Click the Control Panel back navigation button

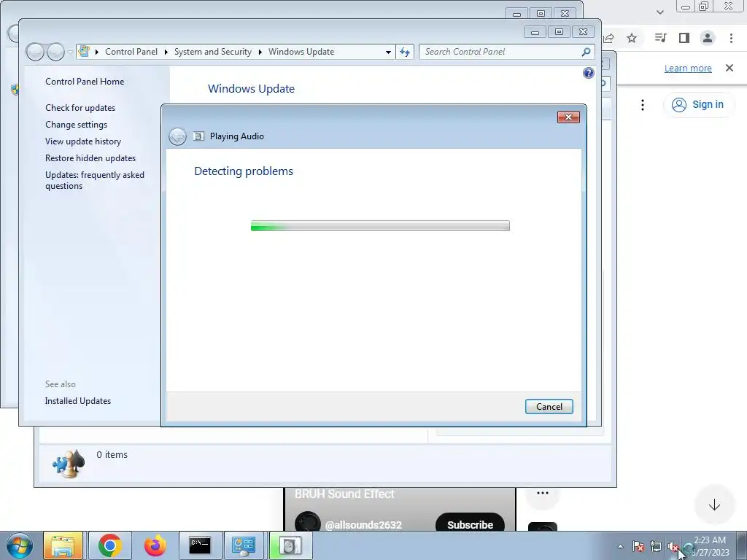35,52
